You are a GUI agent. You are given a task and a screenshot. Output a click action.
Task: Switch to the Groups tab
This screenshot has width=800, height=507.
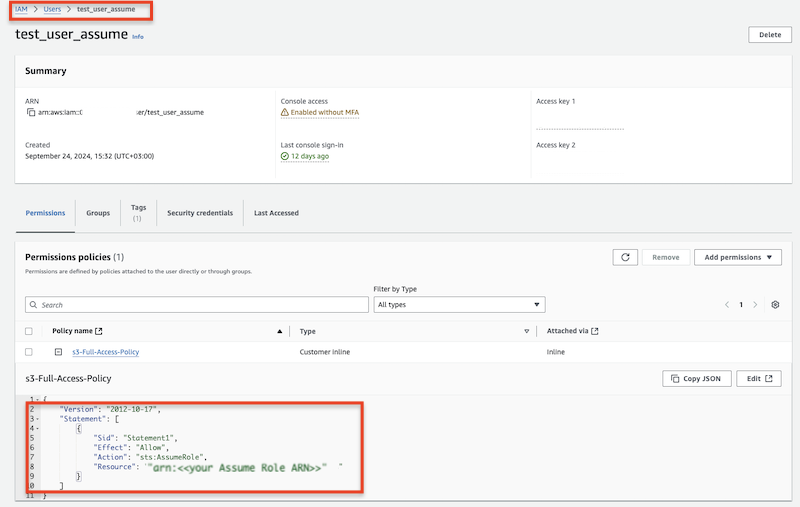tap(98, 213)
